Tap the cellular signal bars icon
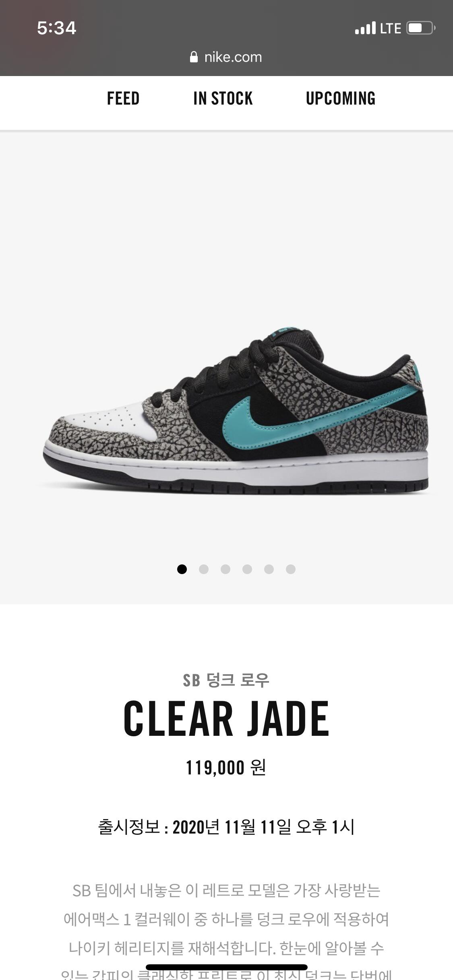 point(365,28)
